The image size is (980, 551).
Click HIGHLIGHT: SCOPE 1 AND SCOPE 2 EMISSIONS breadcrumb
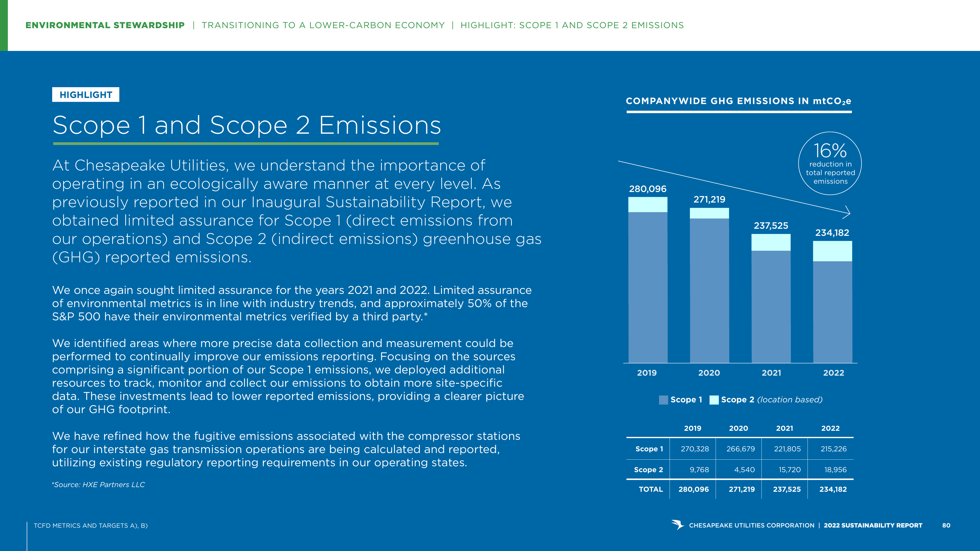tap(572, 25)
